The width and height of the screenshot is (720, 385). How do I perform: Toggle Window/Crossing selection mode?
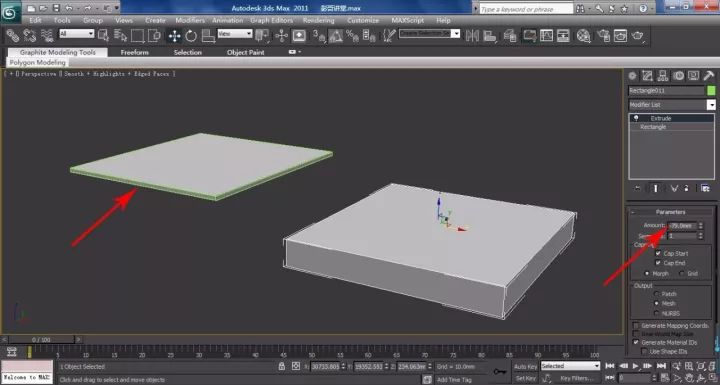[155, 36]
